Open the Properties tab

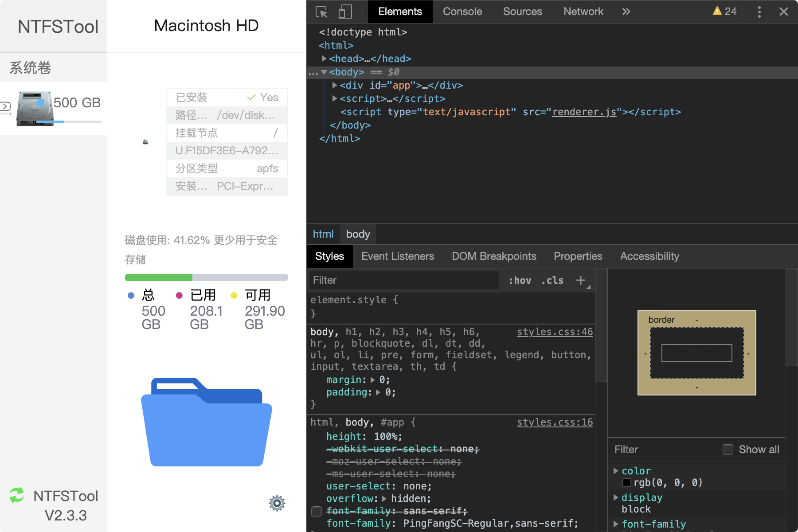(578, 256)
